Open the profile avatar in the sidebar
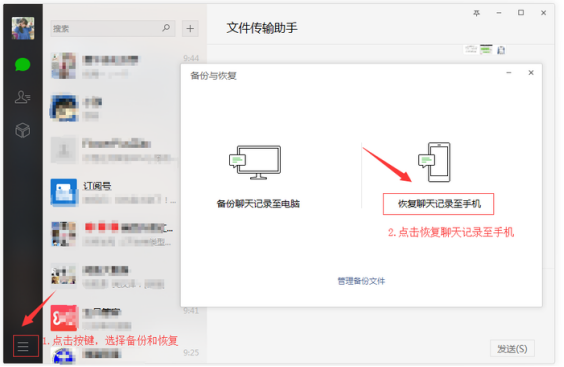The width and height of the screenshot is (564, 367). click(x=23, y=28)
